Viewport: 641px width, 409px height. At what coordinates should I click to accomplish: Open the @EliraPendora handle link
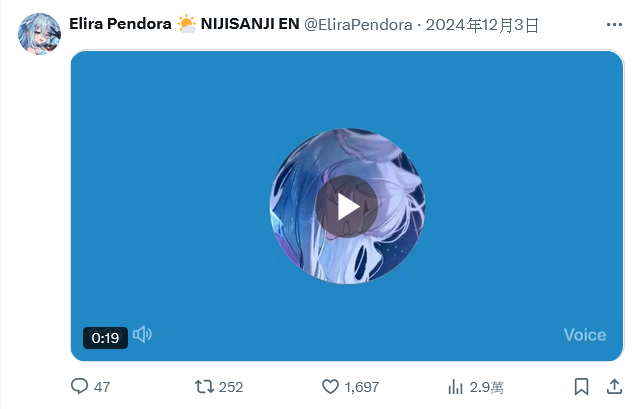(358, 25)
